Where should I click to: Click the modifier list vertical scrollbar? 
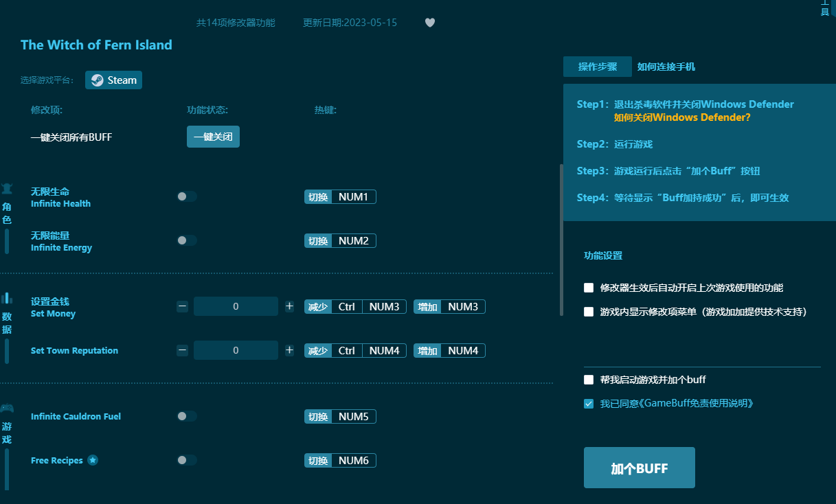[x=561, y=240]
